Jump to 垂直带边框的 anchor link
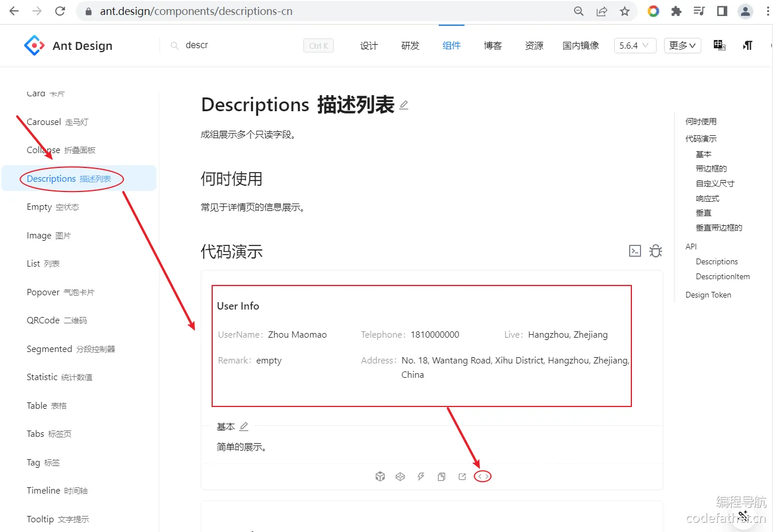Image resolution: width=773 pixels, height=532 pixels. point(719,228)
